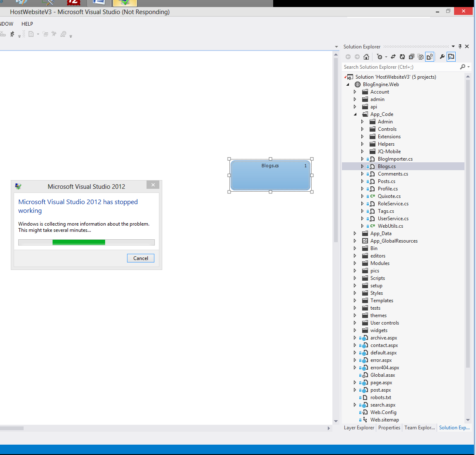Image resolution: width=476 pixels, height=455 pixels.
Task: Click Cancel in the crash dialog
Action: point(141,258)
